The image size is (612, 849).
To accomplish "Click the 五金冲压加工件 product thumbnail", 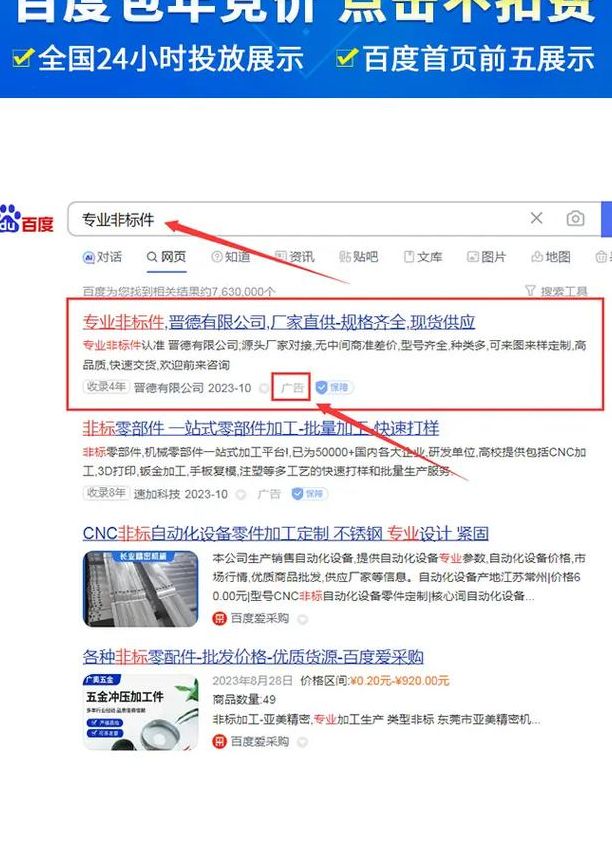I will (x=141, y=712).
